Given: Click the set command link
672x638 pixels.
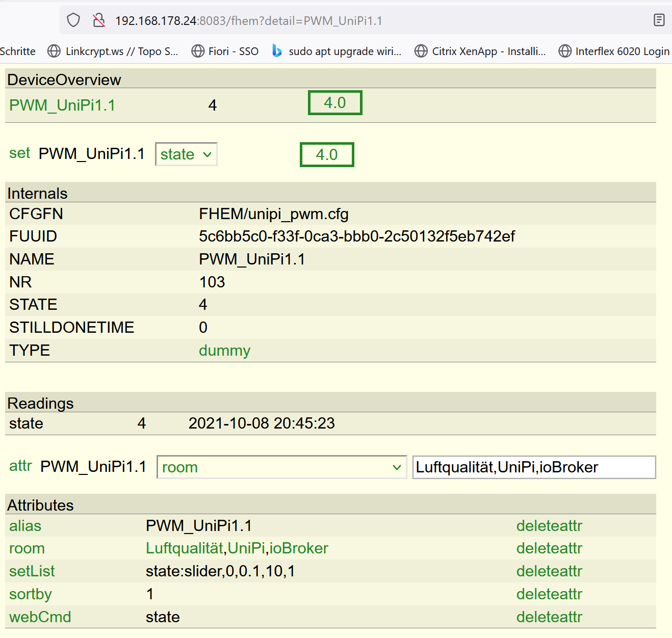Looking at the screenshot, I should coord(19,153).
